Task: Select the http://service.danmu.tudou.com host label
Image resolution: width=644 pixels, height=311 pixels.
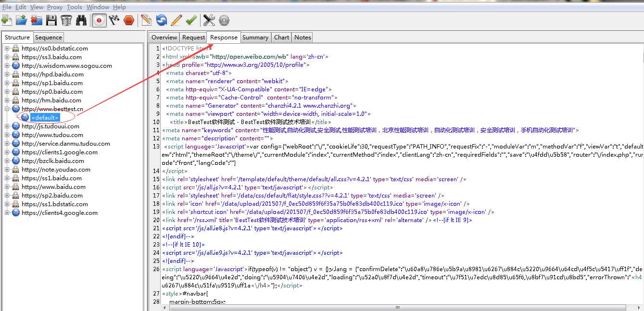Action: (x=66, y=144)
